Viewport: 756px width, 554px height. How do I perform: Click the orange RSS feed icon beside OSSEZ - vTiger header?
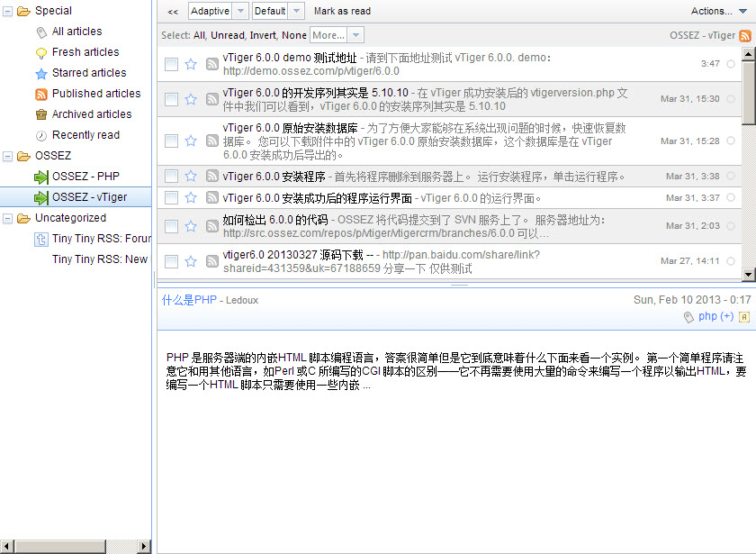(x=744, y=36)
